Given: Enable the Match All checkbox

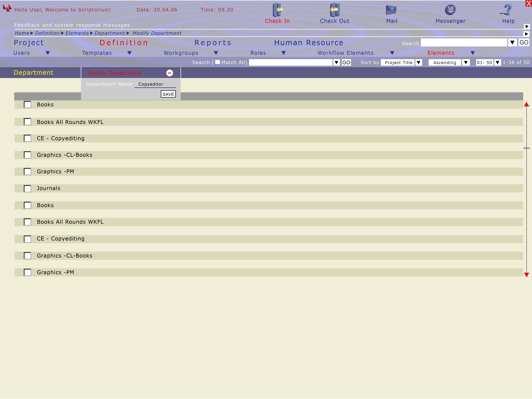Looking at the screenshot, I should [x=217, y=62].
